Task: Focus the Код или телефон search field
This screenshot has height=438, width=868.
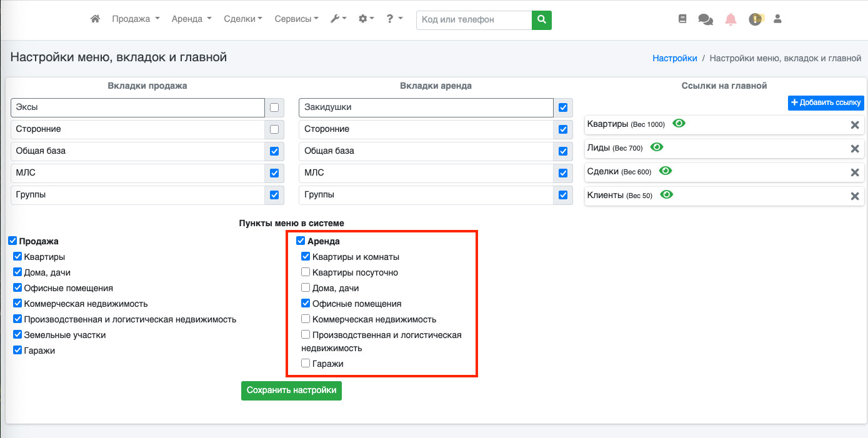Action: [x=474, y=19]
